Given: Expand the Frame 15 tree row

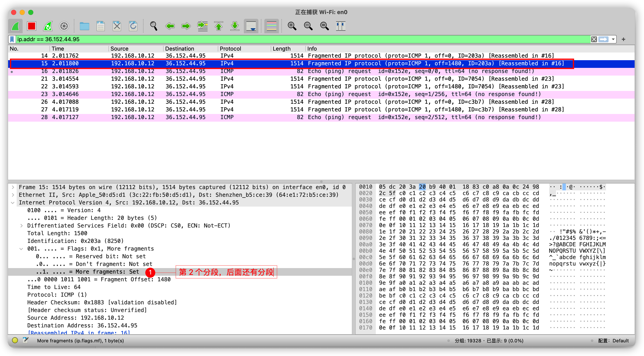Looking at the screenshot, I should [x=13, y=187].
